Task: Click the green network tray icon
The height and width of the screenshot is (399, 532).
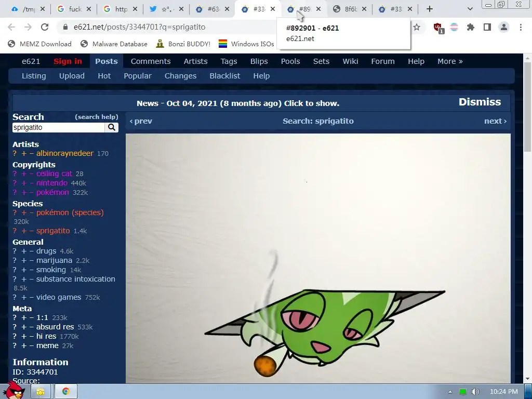Action: [462, 392]
